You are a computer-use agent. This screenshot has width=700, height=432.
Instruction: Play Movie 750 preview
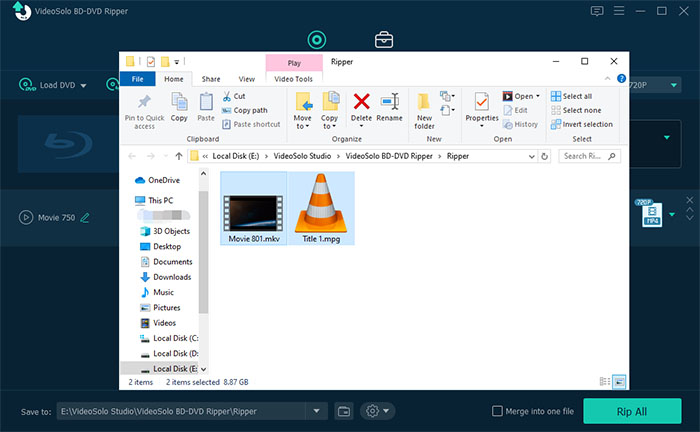26,217
